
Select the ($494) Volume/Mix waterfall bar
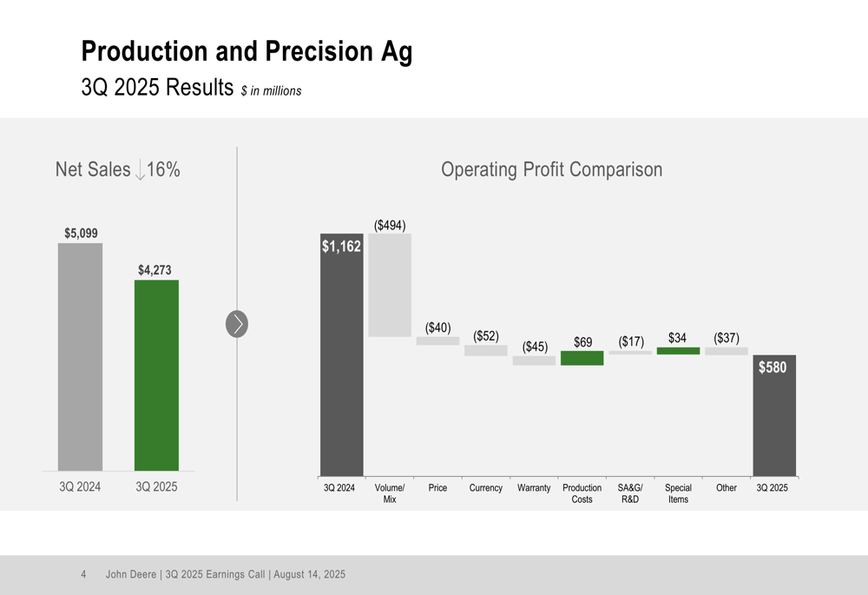click(390, 285)
